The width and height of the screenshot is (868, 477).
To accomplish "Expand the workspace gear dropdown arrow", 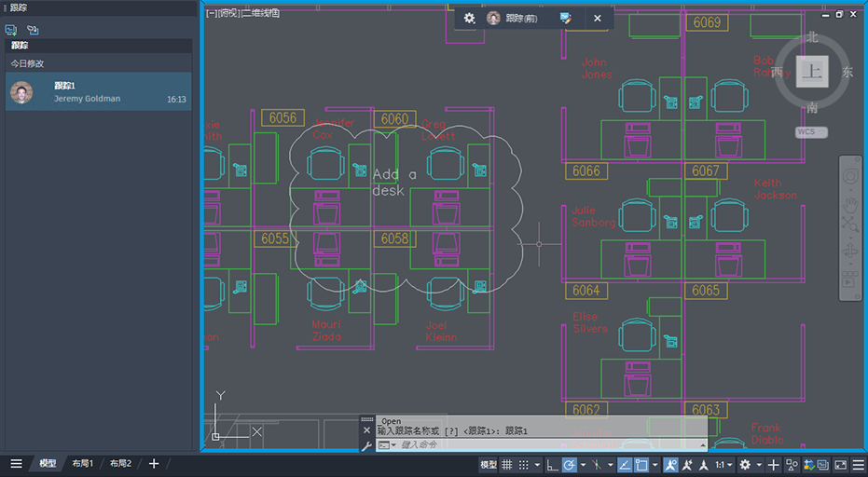I will (x=759, y=465).
